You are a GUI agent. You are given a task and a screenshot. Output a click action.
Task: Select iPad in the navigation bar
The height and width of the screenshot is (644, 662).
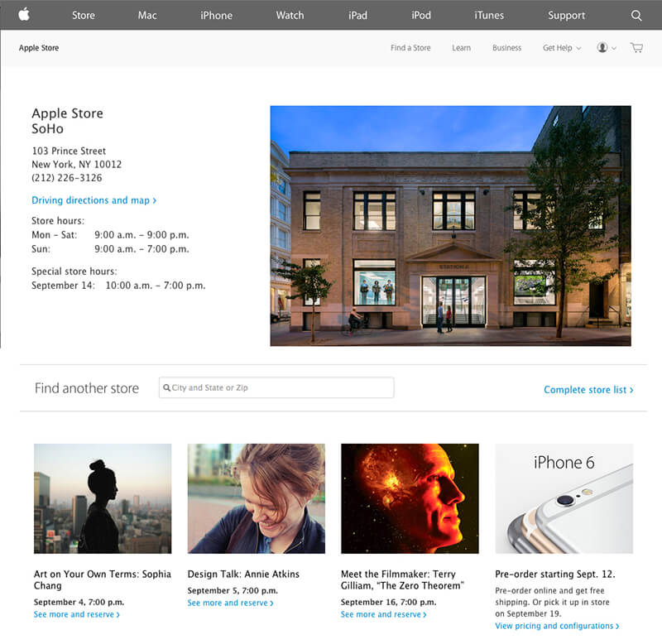click(357, 15)
